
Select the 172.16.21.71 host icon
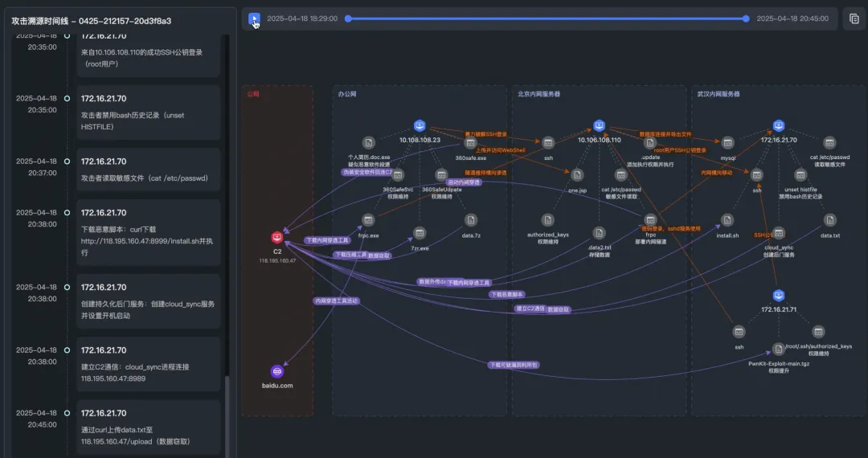pyautogui.click(x=778, y=296)
